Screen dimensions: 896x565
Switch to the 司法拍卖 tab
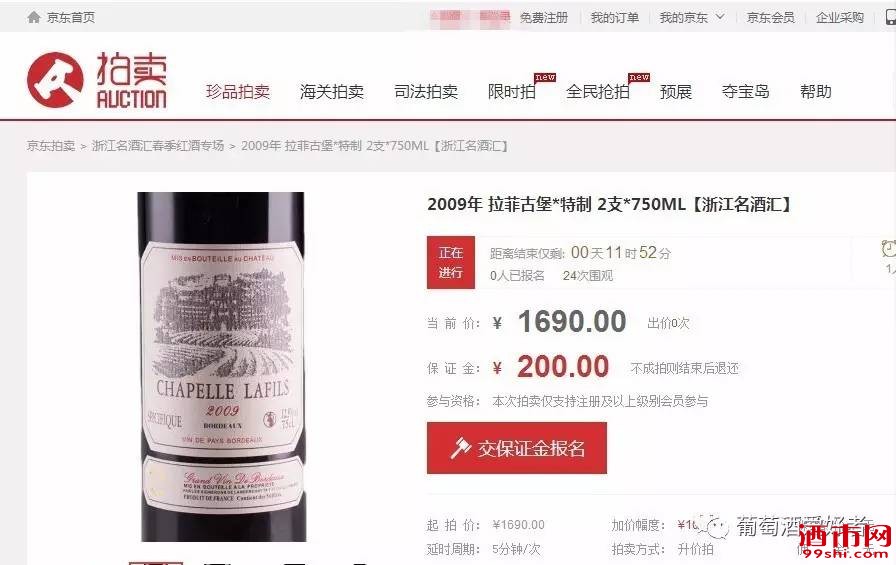pyautogui.click(x=426, y=91)
